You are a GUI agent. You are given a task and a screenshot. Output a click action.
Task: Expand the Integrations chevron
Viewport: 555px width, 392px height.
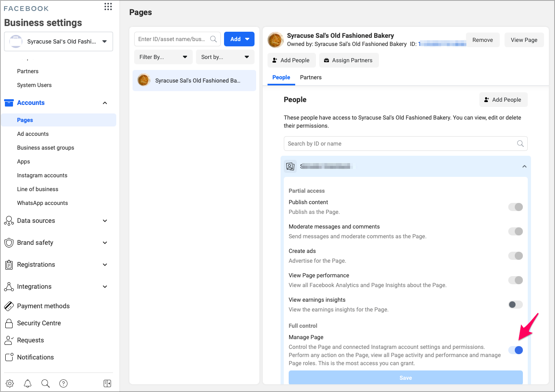tap(105, 287)
